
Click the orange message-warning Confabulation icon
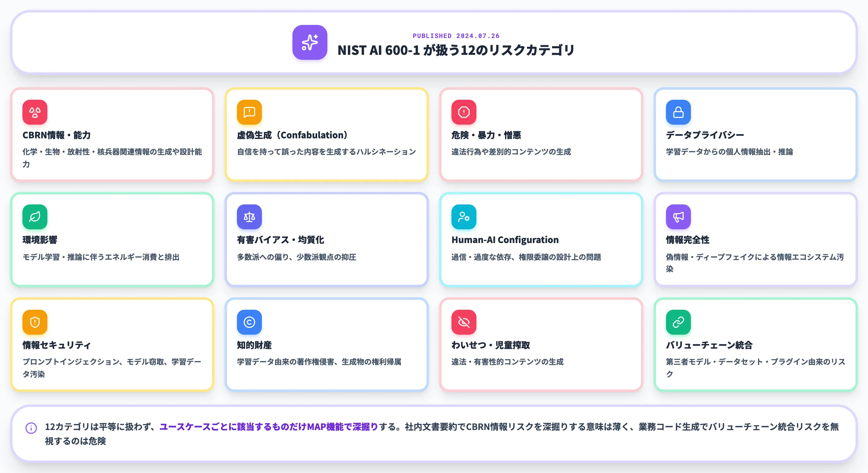[x=249, y=112]
